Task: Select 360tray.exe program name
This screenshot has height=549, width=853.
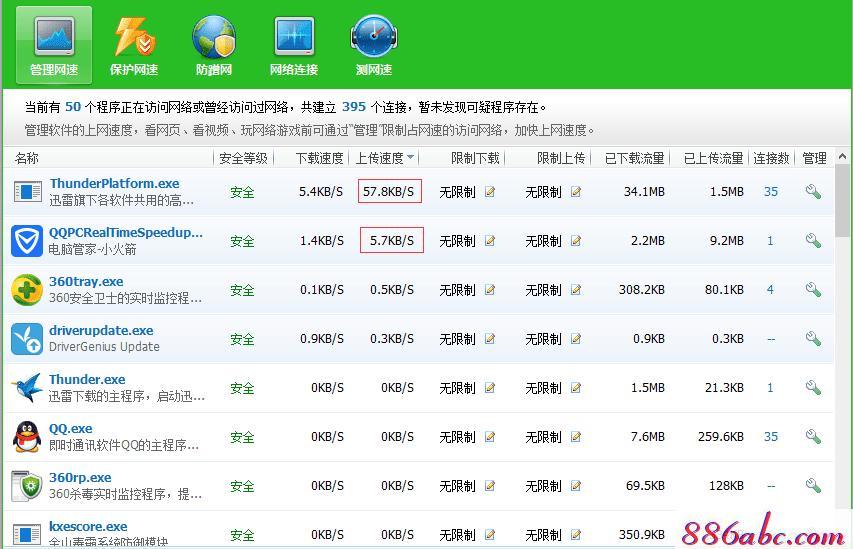Action: click(x=86, y=281)
